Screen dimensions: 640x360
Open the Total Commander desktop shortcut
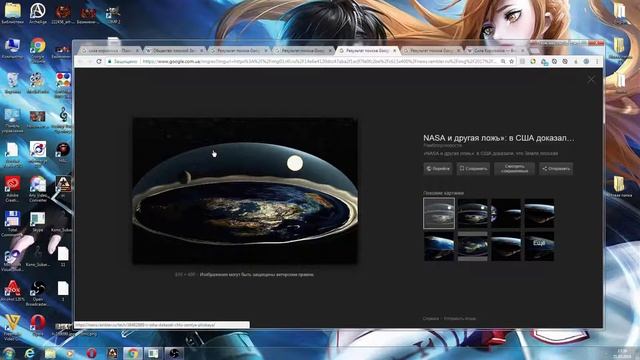click(12, 224)
